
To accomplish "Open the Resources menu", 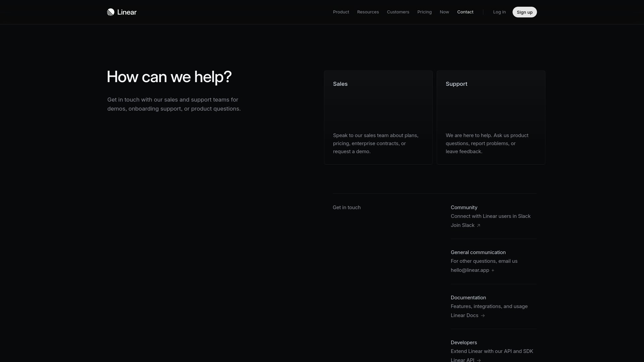I will (x=368, y=12).
